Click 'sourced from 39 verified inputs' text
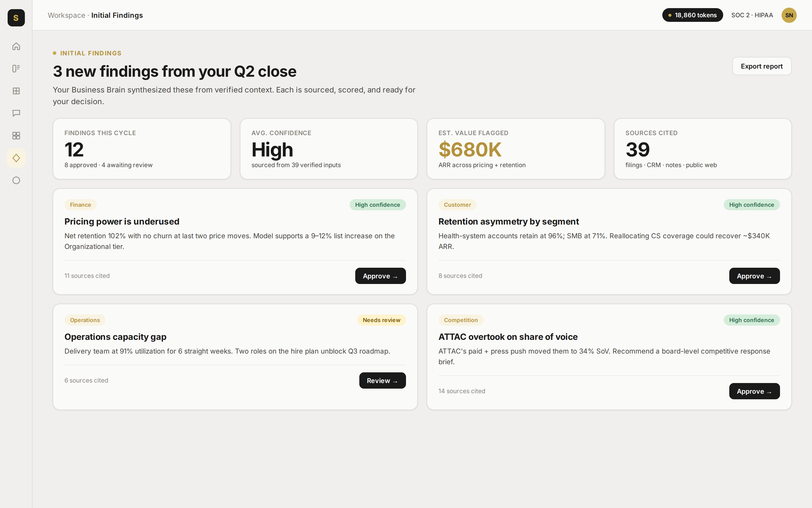This screenshot has height=508, width=812. (x=296, y=165)
